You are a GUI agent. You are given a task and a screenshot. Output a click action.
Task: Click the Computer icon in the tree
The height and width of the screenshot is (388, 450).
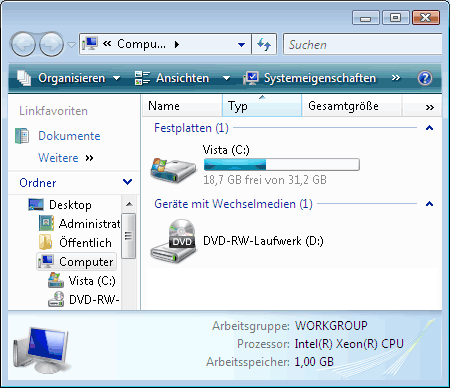pos(46,261)
